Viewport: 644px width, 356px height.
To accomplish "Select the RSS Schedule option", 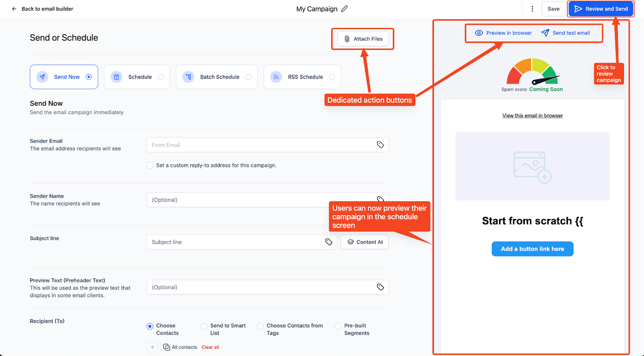I will (302, 77).
